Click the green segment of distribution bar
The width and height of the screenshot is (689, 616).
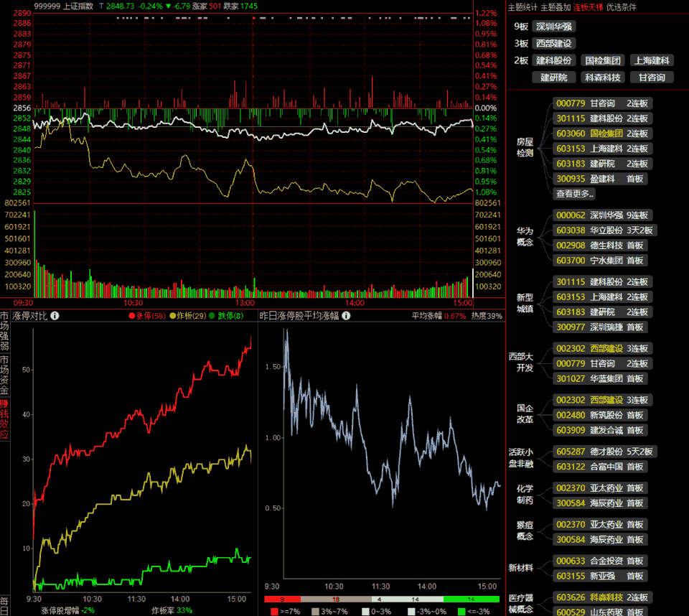(x=472, y=599)
